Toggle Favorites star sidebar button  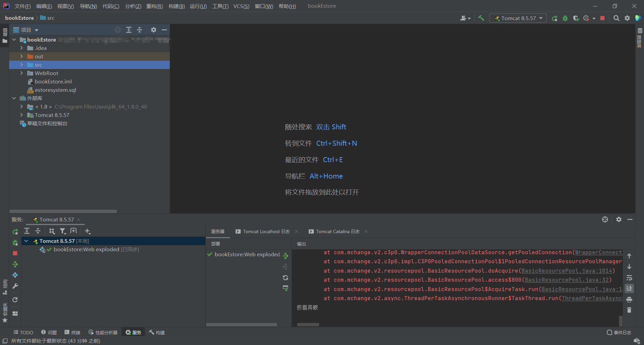coord(5,312)
